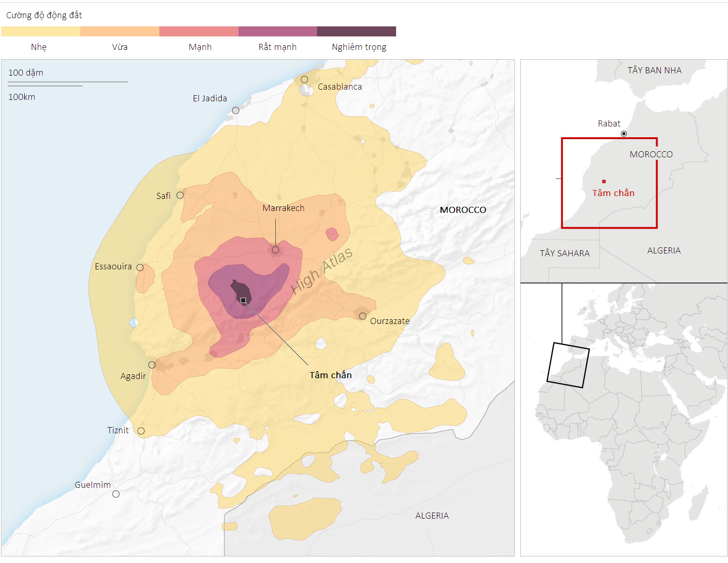Viewport: 728px width, 563px height.
Task: Click the 'Guelmim' map label
Action: [x=93, y=485]
